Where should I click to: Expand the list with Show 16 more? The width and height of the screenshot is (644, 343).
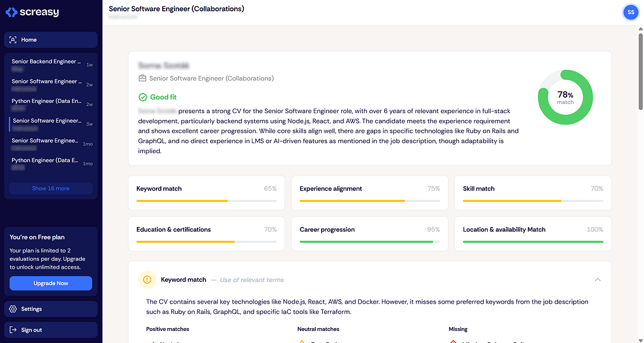click(50, 189)
